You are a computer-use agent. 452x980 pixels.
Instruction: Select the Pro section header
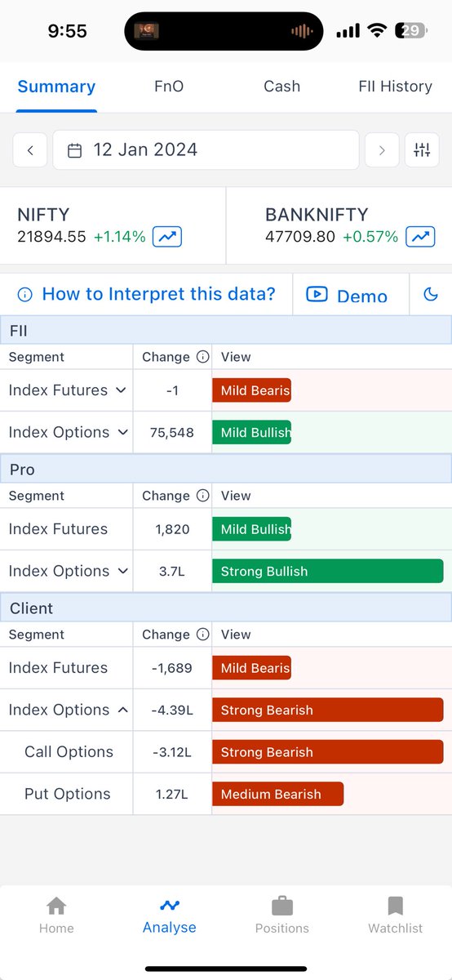click(x=226, y=470)
